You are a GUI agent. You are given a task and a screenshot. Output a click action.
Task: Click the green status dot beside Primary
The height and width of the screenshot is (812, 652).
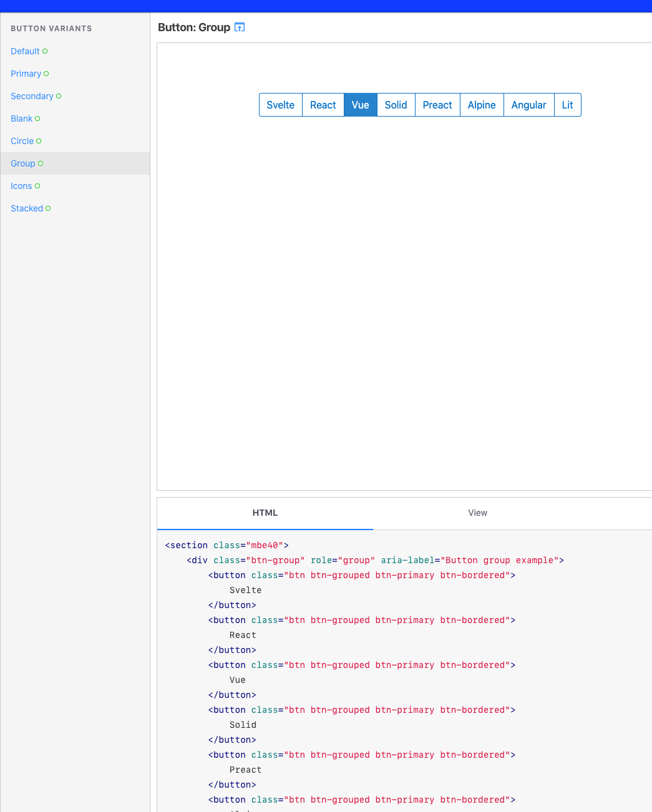coord(46,74)
